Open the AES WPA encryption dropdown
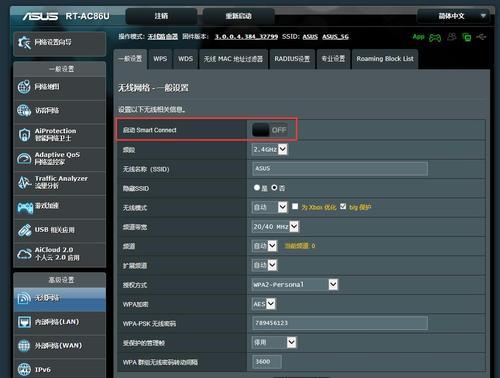This screenshot has width=500, height=378. click(x=264, y=304)
